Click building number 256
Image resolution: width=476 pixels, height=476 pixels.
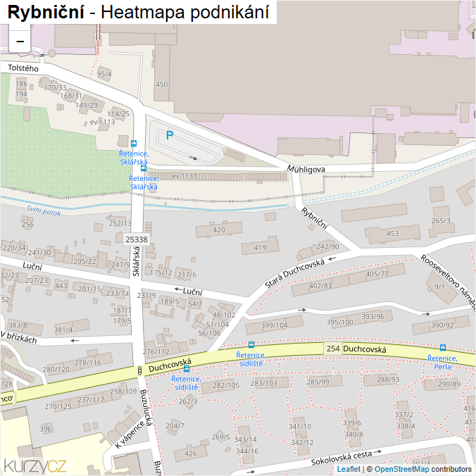(27, 225)
